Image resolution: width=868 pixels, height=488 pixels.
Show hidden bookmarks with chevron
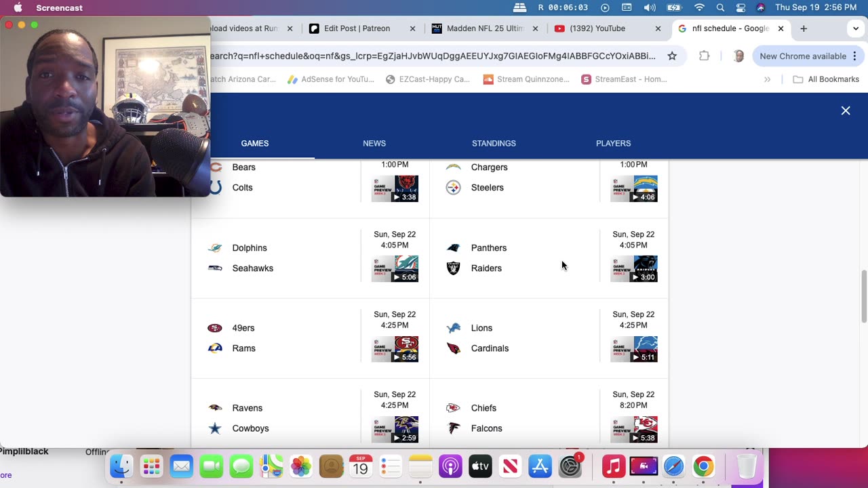click(x=767, y=79)
